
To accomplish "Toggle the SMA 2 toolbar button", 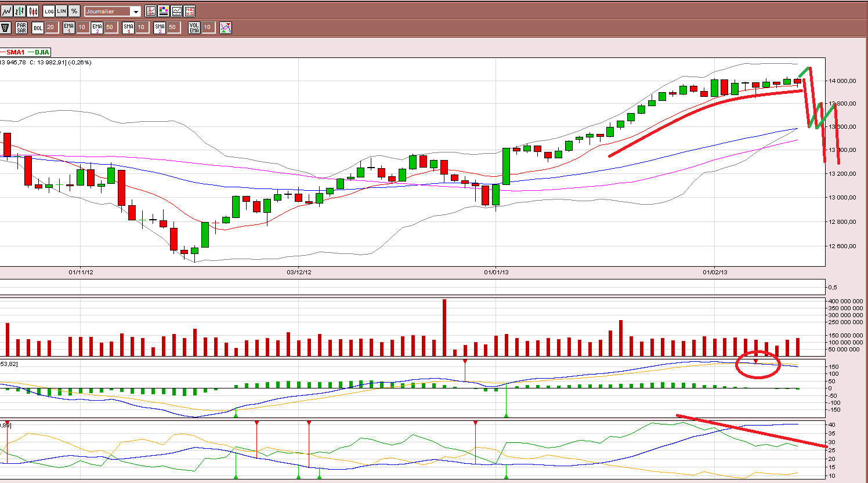I will [160, 27].
